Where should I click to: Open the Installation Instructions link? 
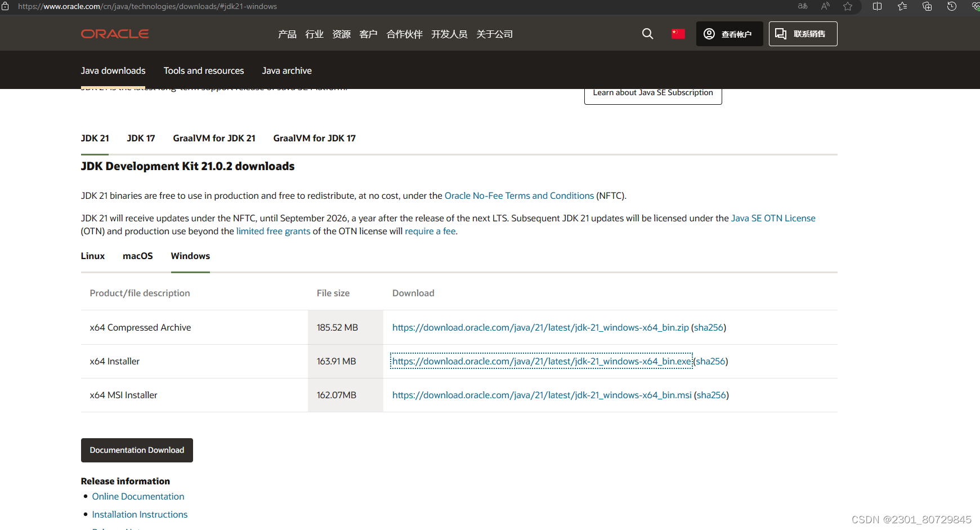(x=140, y=514)
